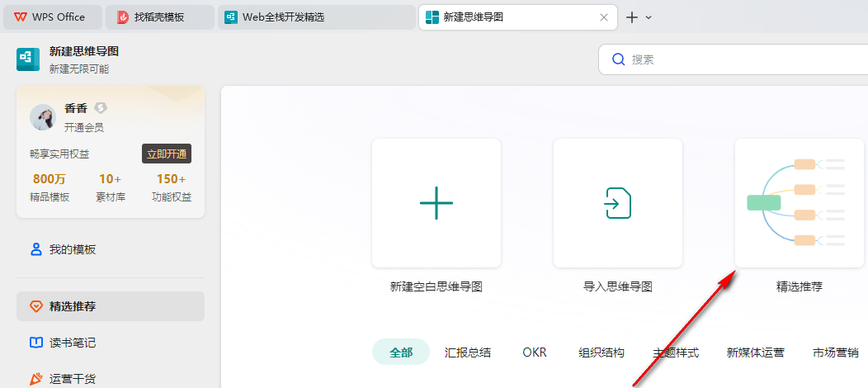Select the OKR filter tab
Viewport: 868px width, 388px height.
tap(535, 352)
